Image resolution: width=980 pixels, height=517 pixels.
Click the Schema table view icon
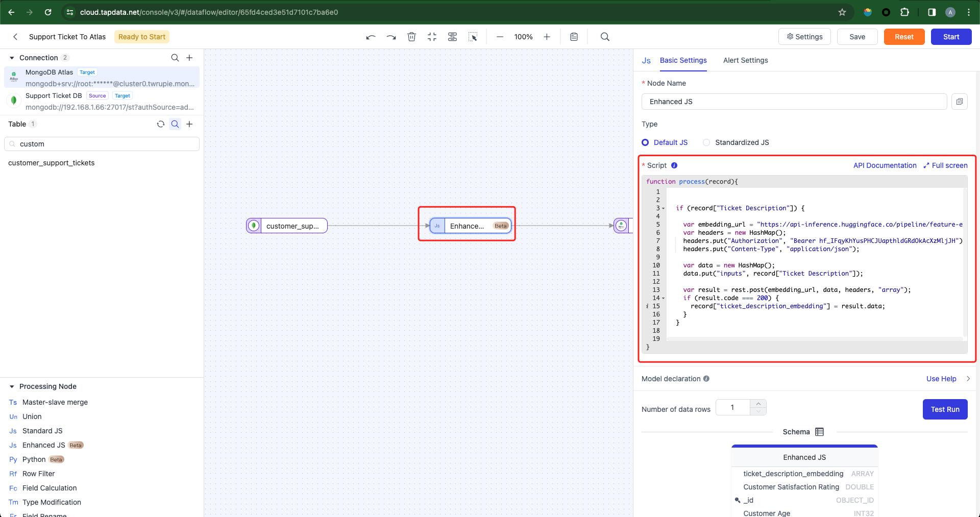click(x=820, y=432)
